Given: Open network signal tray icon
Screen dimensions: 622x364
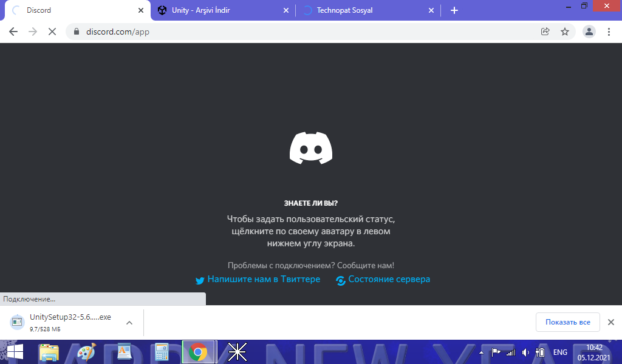Looking at the screenshot, I should 510,352.
